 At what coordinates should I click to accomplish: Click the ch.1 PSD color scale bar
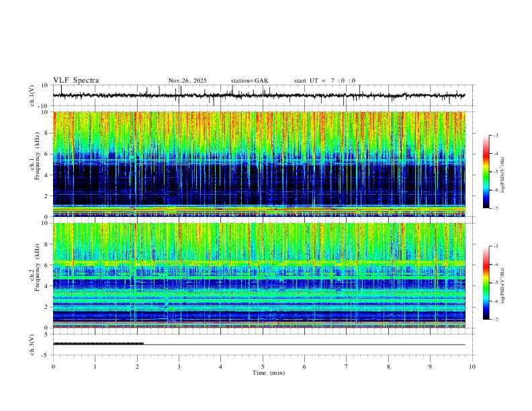point(486,172)
